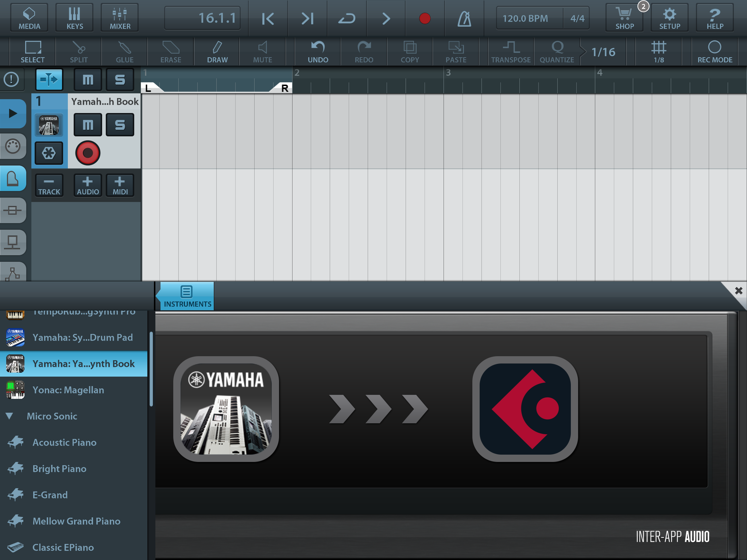
Task: Collapse the Micro Sonic group
Action: click(x=10, y=416)
